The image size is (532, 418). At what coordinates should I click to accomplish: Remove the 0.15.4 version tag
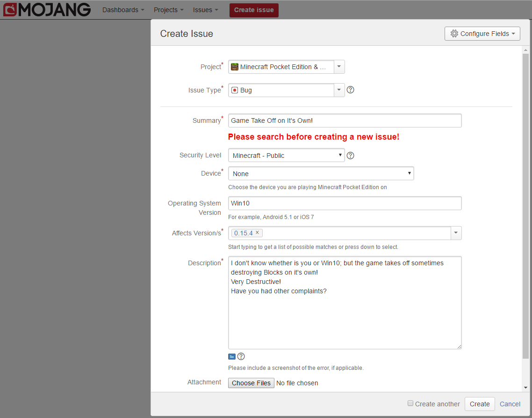(x=257, y=233)
